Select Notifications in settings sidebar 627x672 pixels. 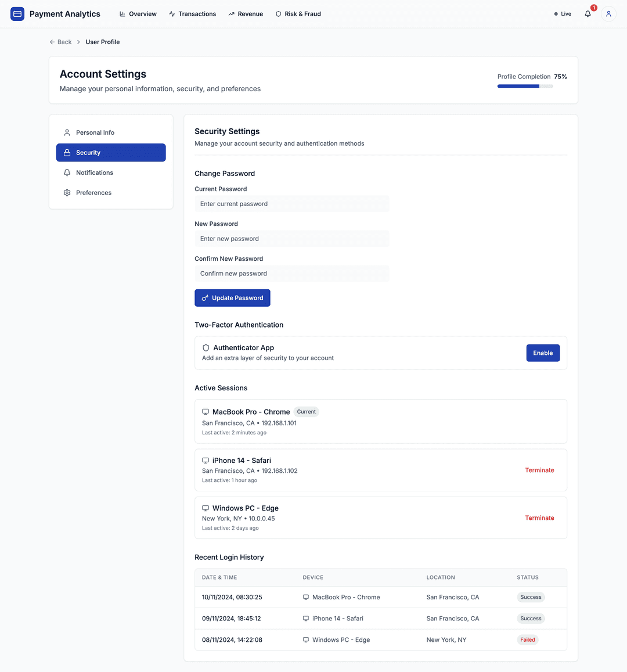(x=93, y=173)
